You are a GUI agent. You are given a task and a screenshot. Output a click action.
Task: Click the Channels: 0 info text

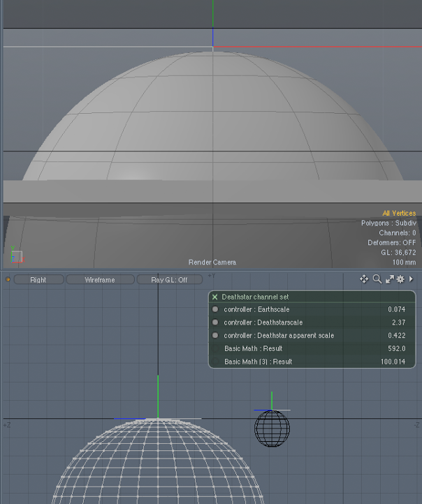[x=398, y=232]
